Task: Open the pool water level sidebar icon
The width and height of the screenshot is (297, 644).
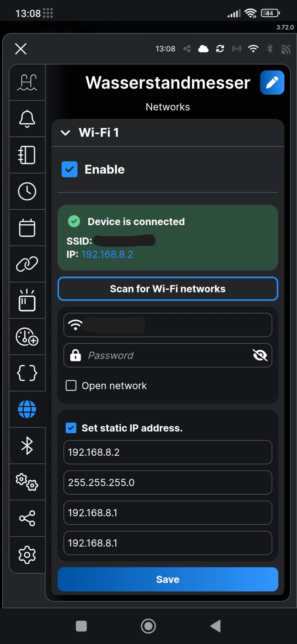Action: [27, 82]
